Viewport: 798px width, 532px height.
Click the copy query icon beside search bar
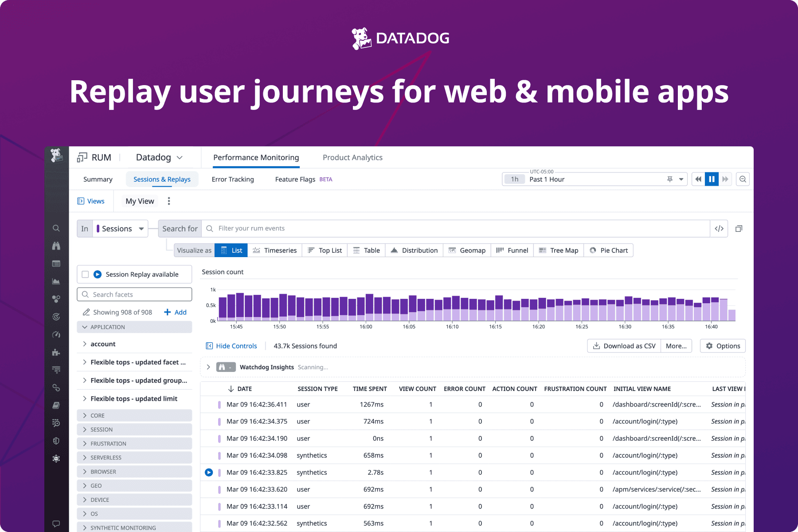pyautogui.click(x=739, y=229)
